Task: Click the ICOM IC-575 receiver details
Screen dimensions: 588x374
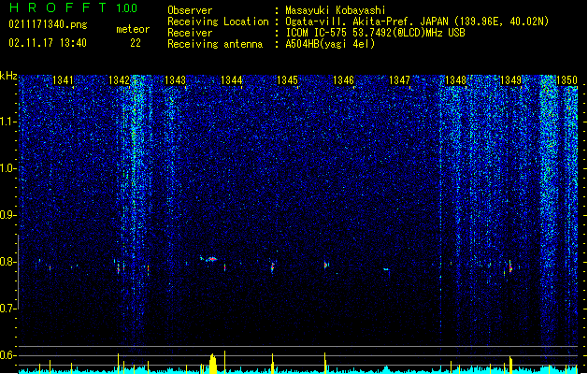Action: [x=375, y=33]
